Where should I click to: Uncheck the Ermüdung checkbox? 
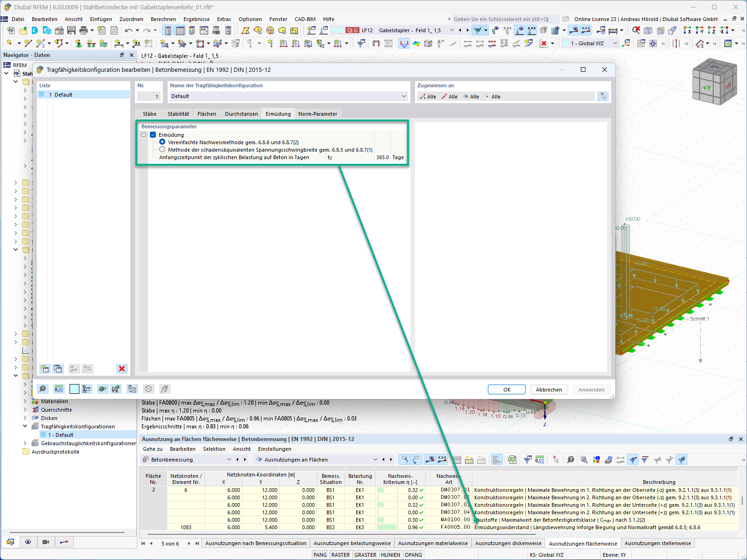153,135
